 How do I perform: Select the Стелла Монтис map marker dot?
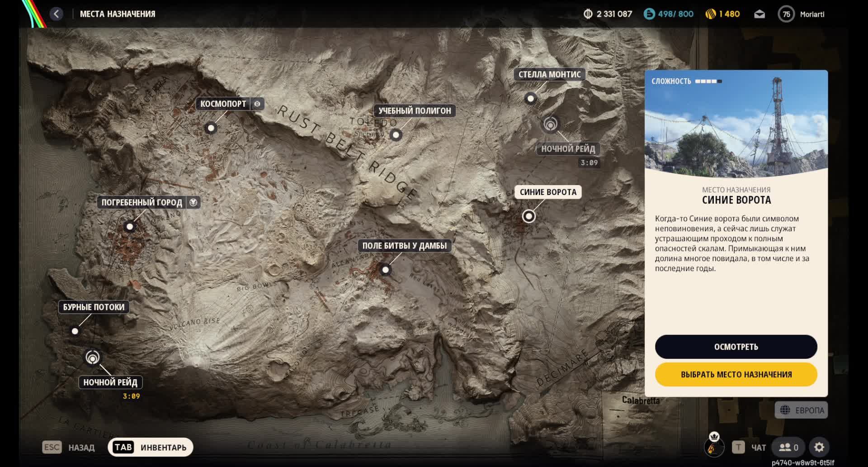[530, 98]
